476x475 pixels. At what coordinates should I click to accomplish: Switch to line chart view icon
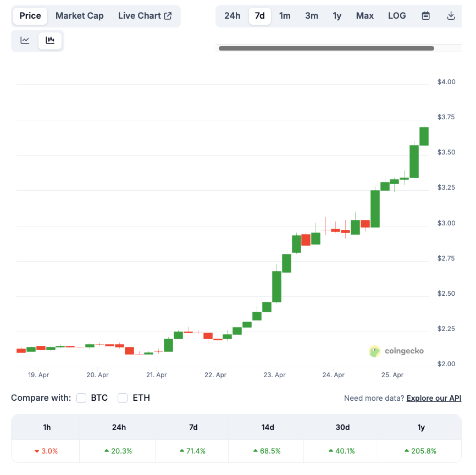[25, 40]
